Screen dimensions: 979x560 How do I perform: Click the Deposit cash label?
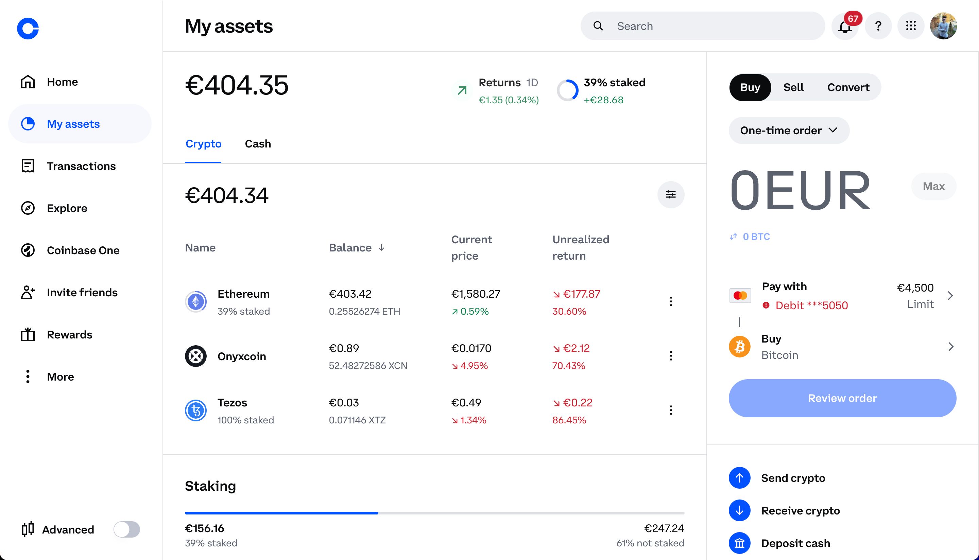(x=795, y=543)
